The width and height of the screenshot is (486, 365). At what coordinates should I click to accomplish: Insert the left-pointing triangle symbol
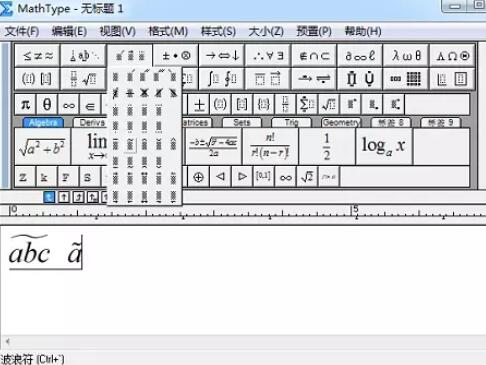pos(220,177)
